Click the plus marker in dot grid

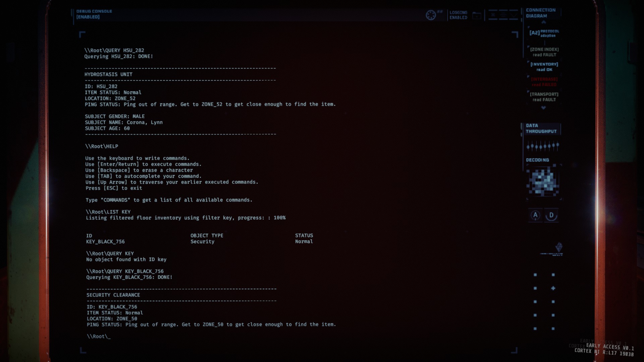point(553,288)
